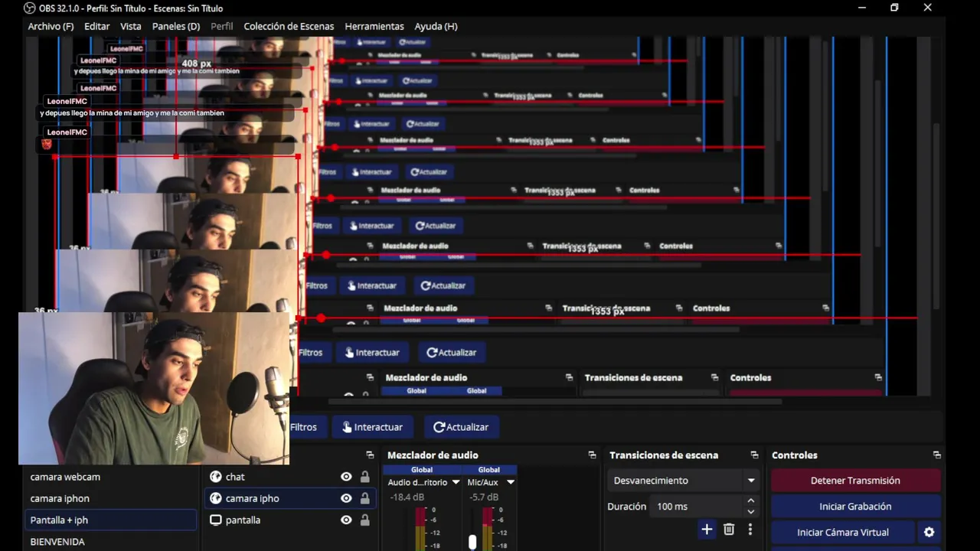Click the -18.4 dB level readout
Image resolution: width=980 pixels, height=551 pixels.
click(407, 497)
